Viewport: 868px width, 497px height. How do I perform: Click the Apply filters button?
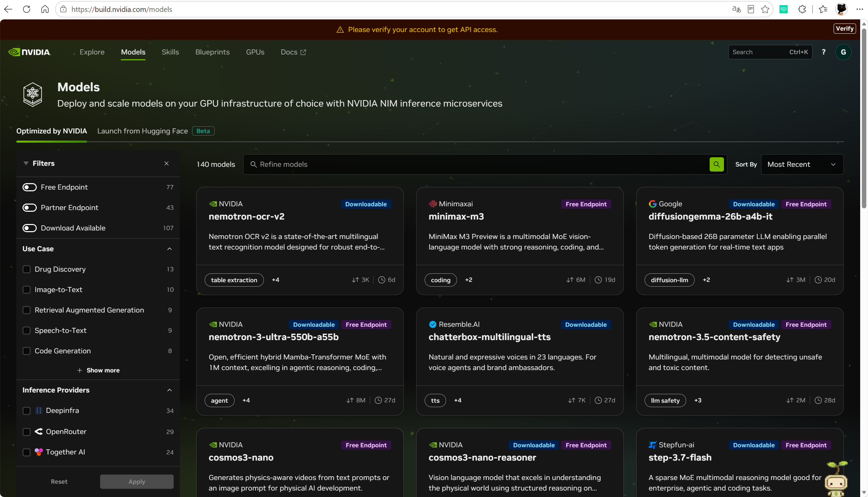pos(137,482)
